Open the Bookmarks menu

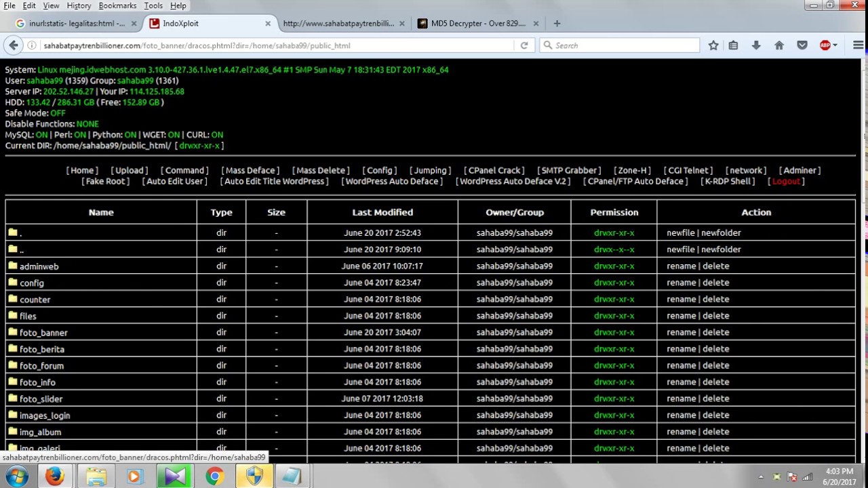click(117, 5)
